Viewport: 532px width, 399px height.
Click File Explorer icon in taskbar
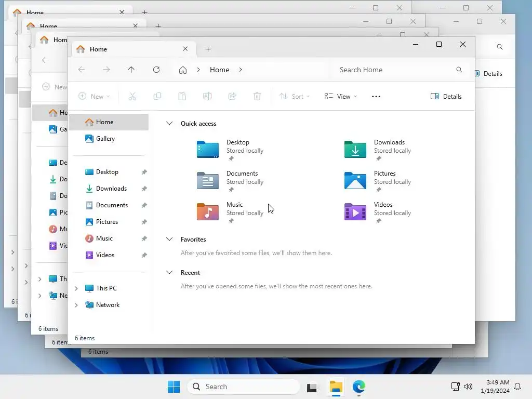336,387
